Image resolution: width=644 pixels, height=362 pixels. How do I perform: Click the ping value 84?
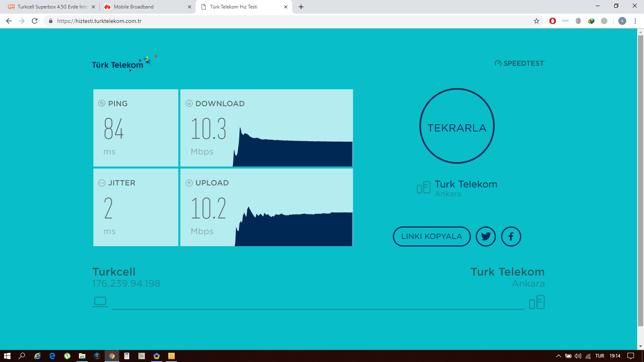click(114, 129)
